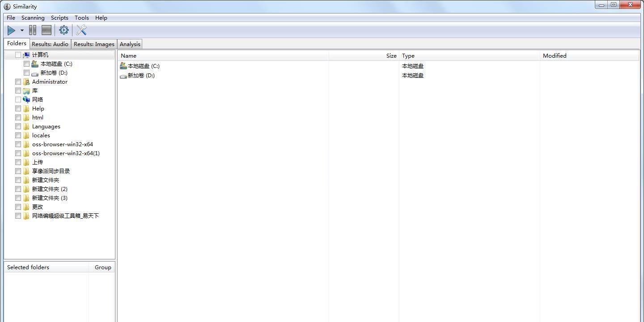Select 新加卷 (D:) in the file list

(x=141, y=75)
